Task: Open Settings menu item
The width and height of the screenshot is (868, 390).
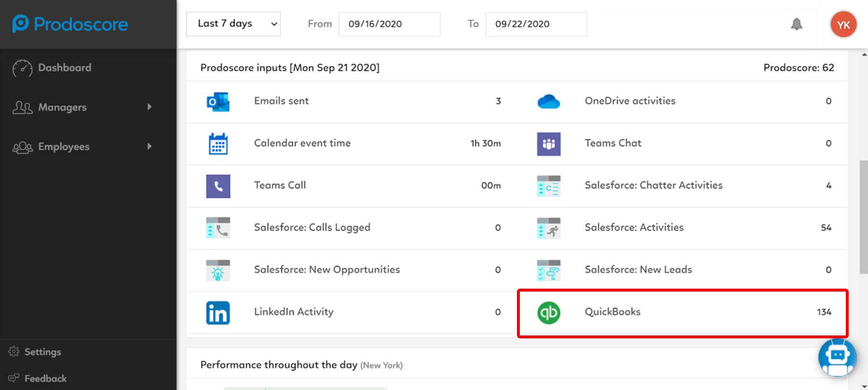Action: pyautogui.click(x=43, y=352)
